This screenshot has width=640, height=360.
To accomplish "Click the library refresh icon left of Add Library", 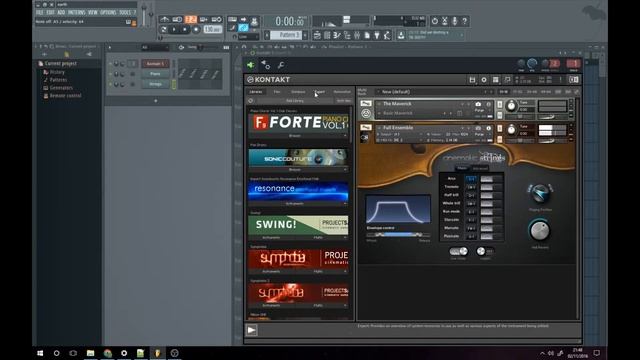I will tap(251, 100).
